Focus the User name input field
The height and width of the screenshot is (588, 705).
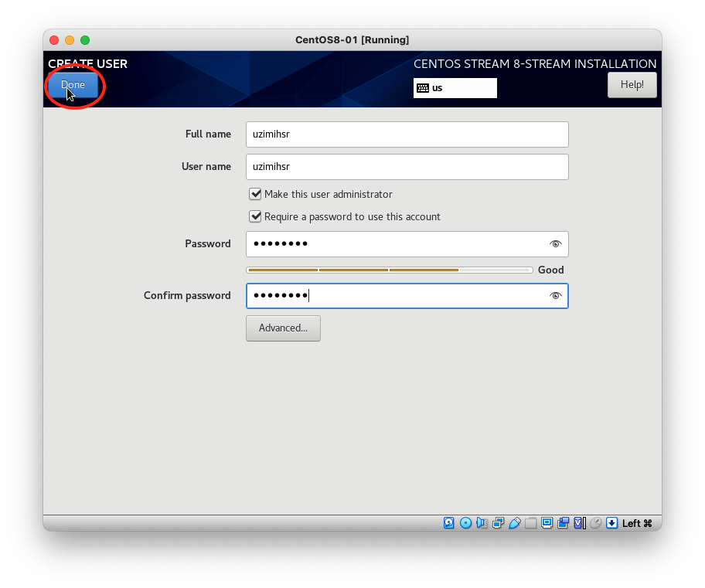(x=407, y=167)
